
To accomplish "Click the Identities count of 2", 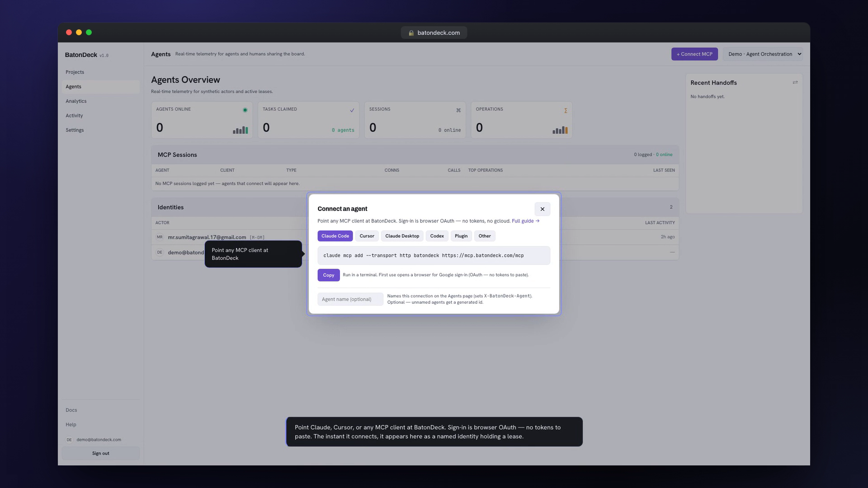I will pos(671,207).
